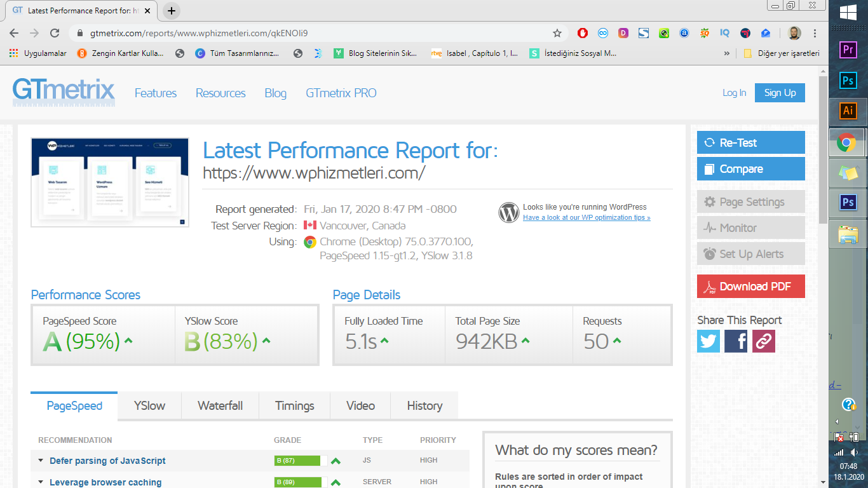Viewport: 868px width, 488px height.
Task: Click the Re-Test button
Action: tap(751, 142)
